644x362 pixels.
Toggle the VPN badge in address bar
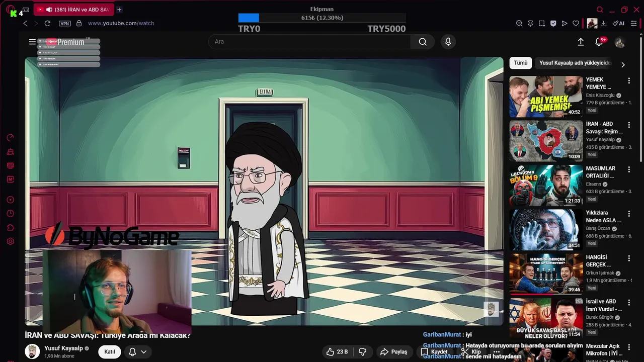tap(64, 23)
